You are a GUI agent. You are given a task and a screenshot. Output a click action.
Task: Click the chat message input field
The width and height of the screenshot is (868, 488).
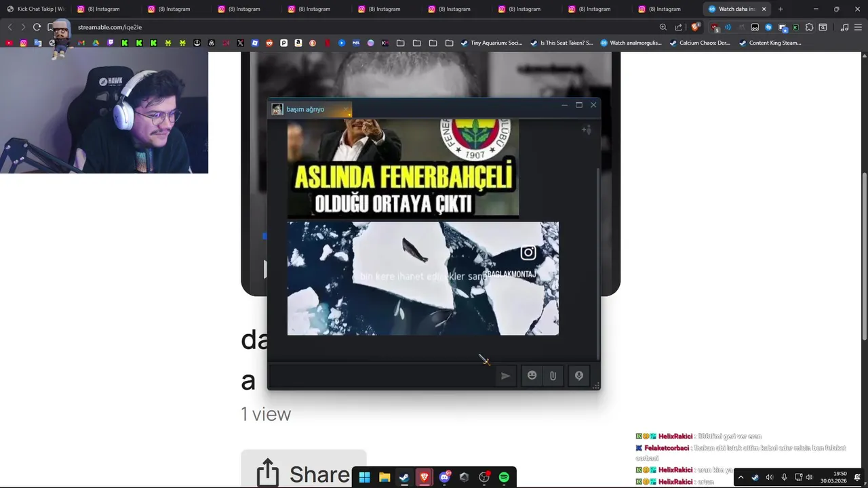click(x=381, y=375)
